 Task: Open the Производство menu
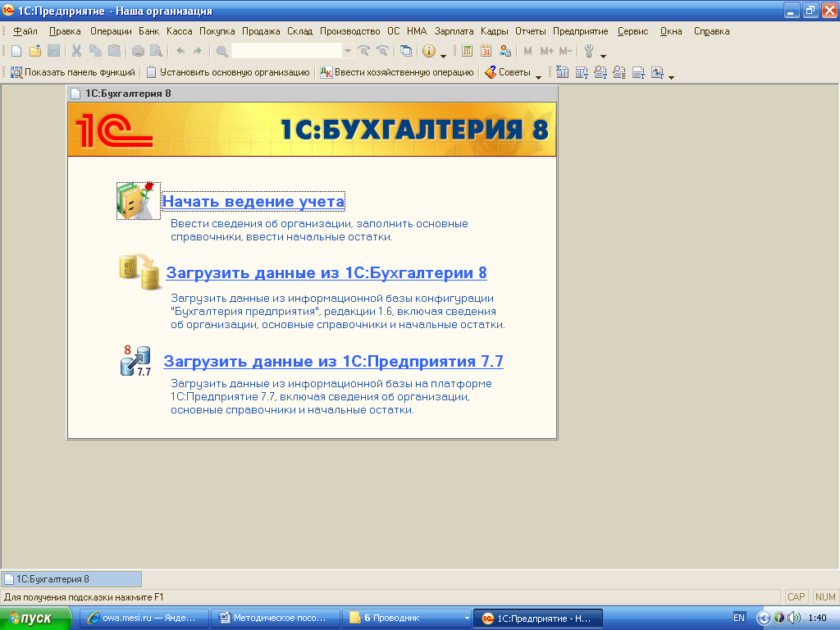pyautogui.click(x=349, y=31)
